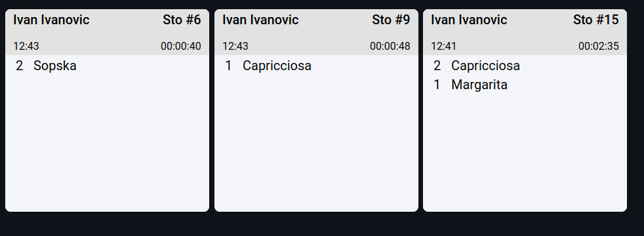Click Ivan Ivanovic name on Sto #6 card

pyautogui.click(x=51, y=20)
